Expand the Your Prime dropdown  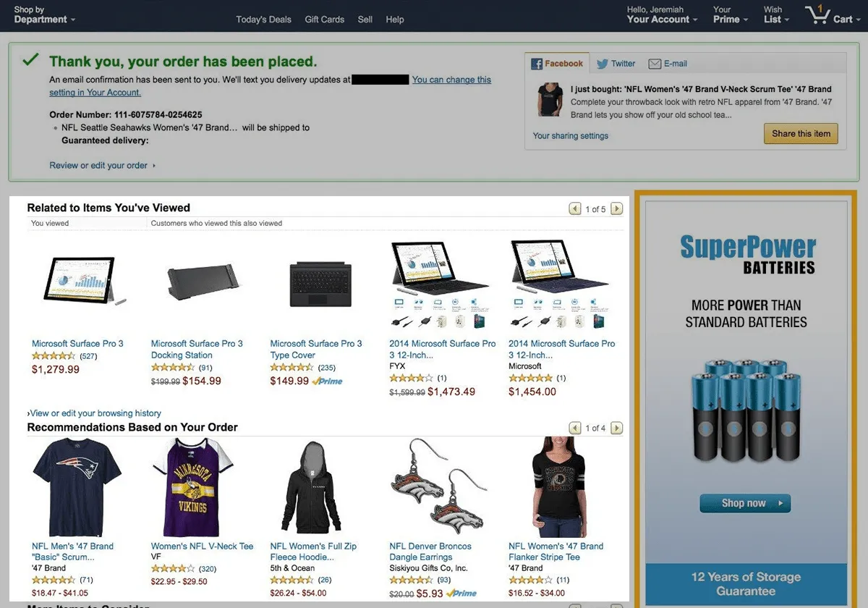pyautogui.click(x=731, y=14)
